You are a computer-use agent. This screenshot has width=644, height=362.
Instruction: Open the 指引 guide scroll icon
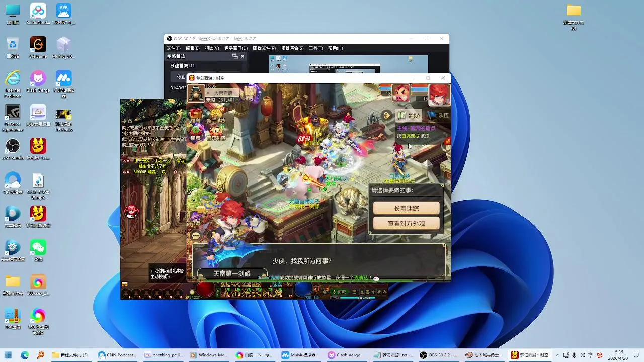[250, 94]
